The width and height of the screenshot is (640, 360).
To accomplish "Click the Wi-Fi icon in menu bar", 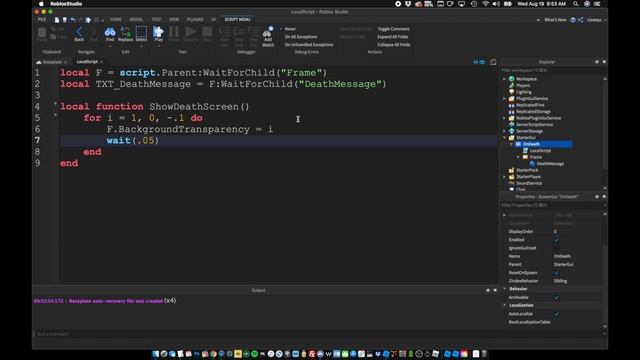I will 485,4.
